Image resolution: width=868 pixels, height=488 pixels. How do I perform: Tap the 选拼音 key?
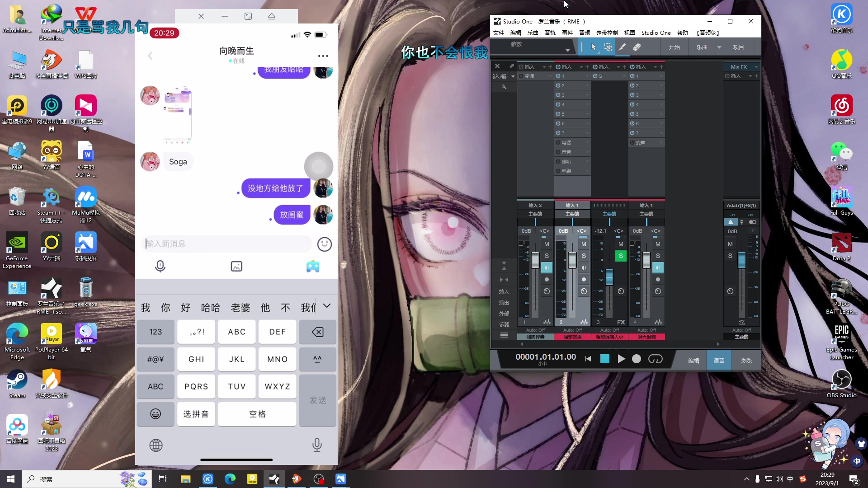(x=196, y=414)
